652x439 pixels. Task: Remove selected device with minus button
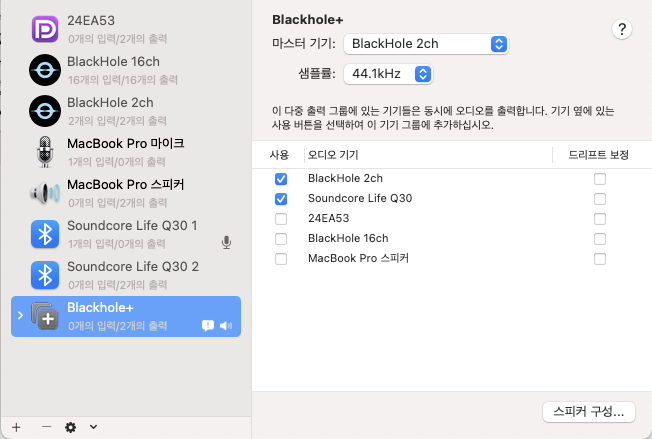[47, 427]
